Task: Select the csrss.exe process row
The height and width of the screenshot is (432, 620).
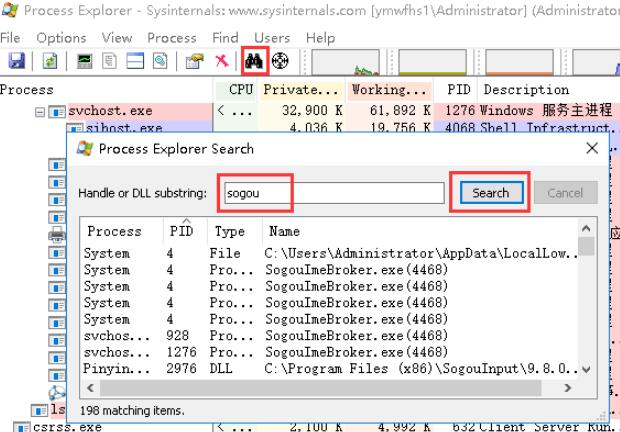Action: (x=310, y=427)
